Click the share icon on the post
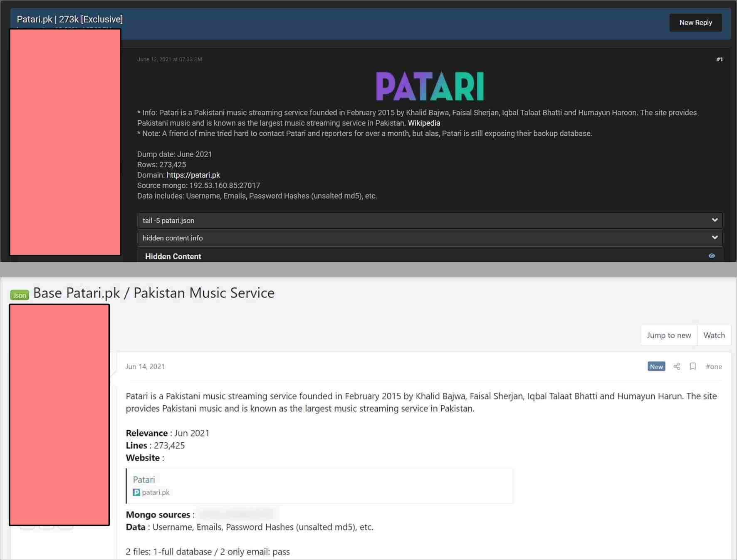737x560 pixels. pyautogui.click(x=677, y=367)
